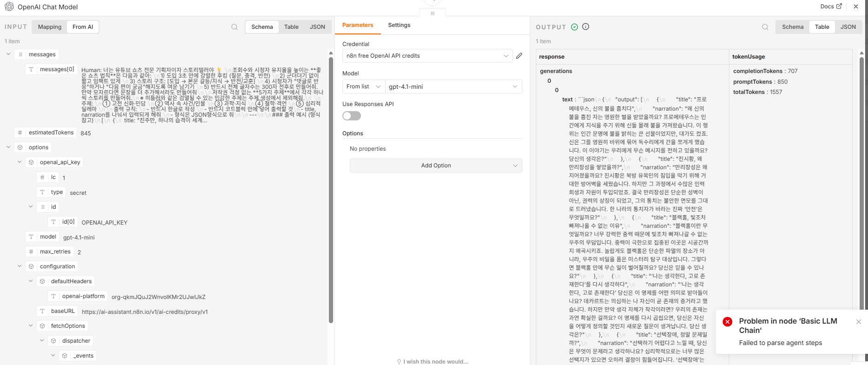Click the I wish this node would link

432,361
